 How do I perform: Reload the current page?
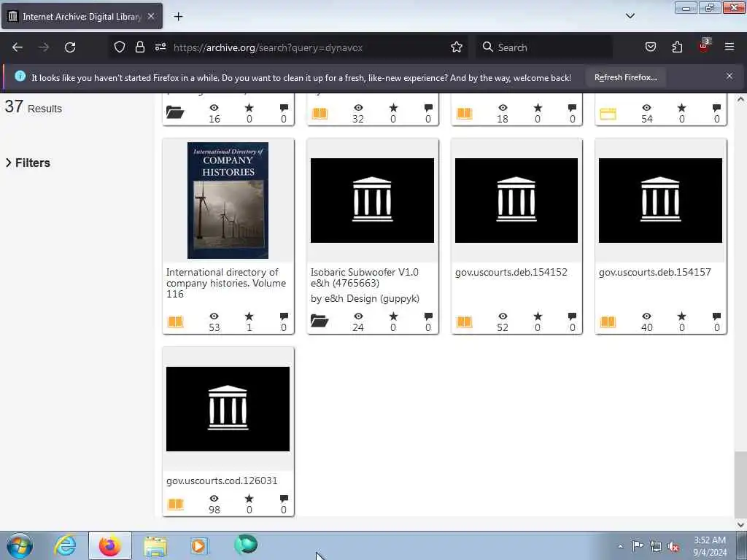pyautogui.click(x=70, y=47)
